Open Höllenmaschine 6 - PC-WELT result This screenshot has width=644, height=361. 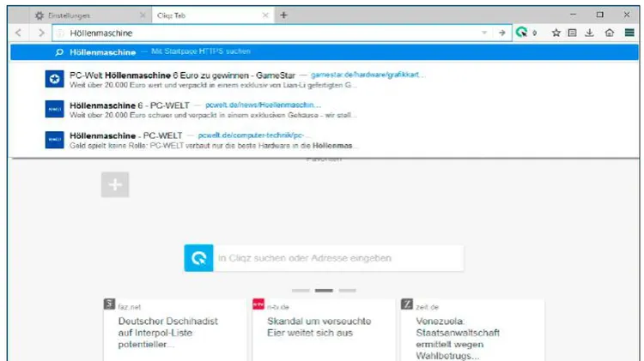click(325, 110)
